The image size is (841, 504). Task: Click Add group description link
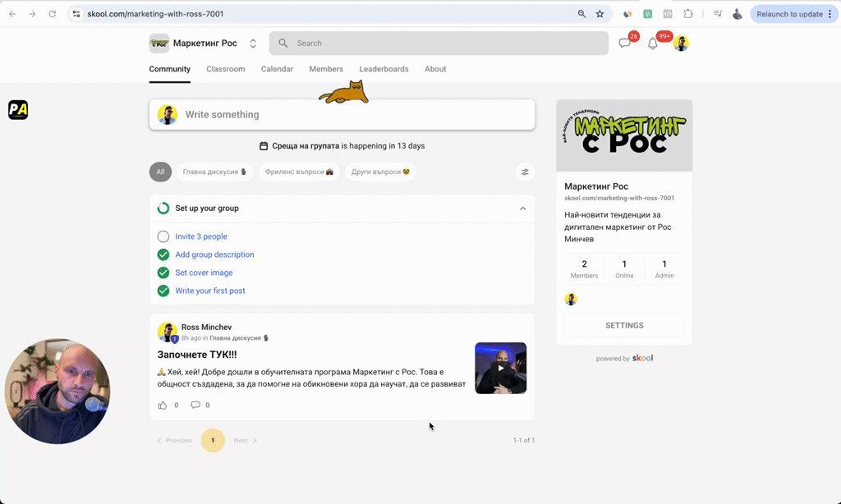214,254
